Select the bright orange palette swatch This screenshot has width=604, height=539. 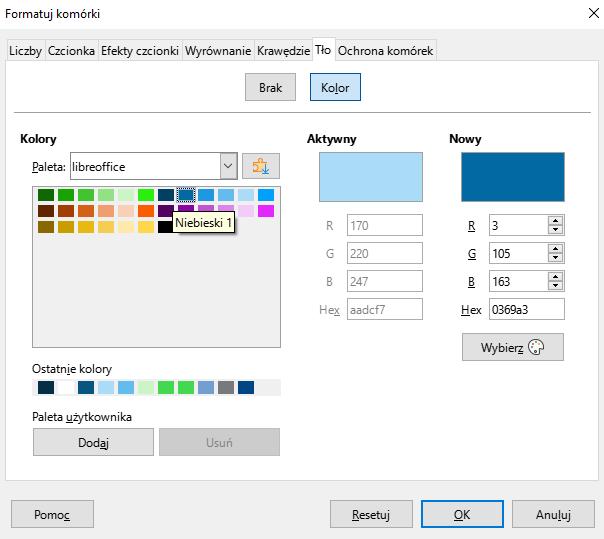tap(146, 211)
